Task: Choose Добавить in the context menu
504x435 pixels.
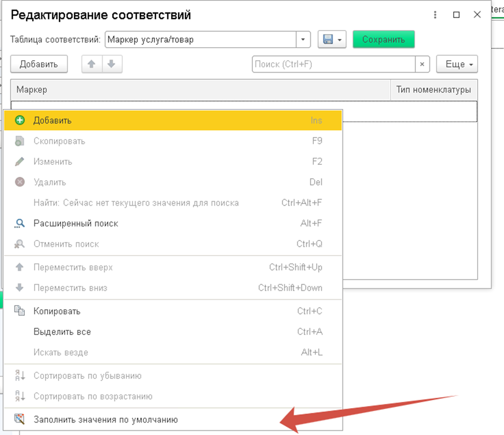Action: (173, 120)
